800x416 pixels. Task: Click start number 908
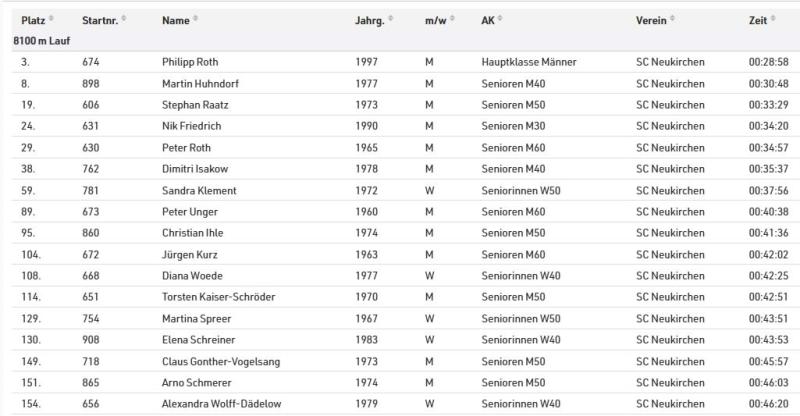pos(91,340)
